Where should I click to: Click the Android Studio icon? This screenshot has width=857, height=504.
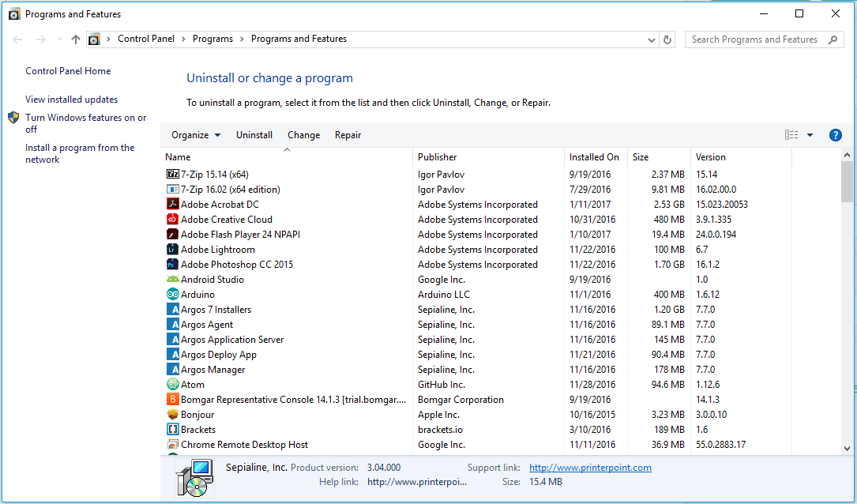(x=172, y=280)
